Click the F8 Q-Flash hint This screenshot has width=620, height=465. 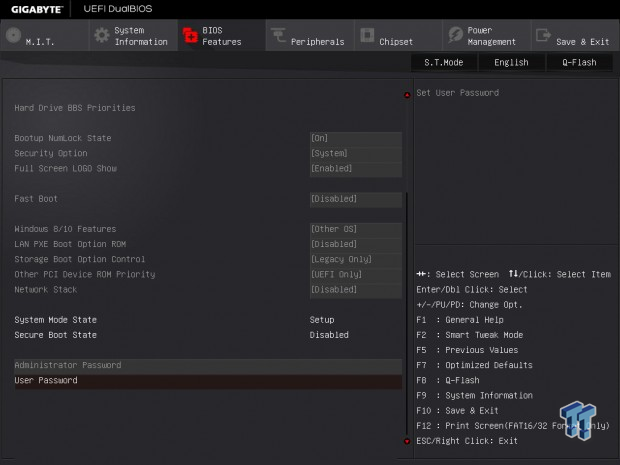coord(448,380)
